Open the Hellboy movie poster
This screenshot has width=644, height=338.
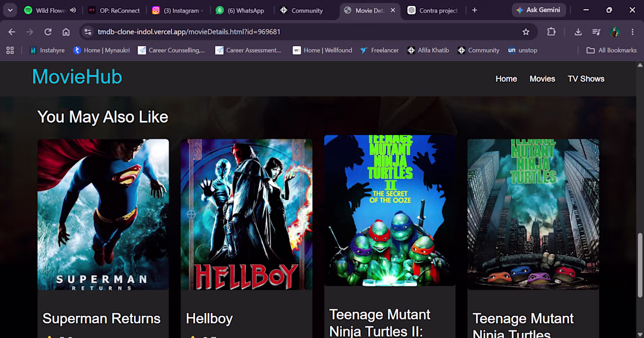pyautogui.click(x=246, y=215)
